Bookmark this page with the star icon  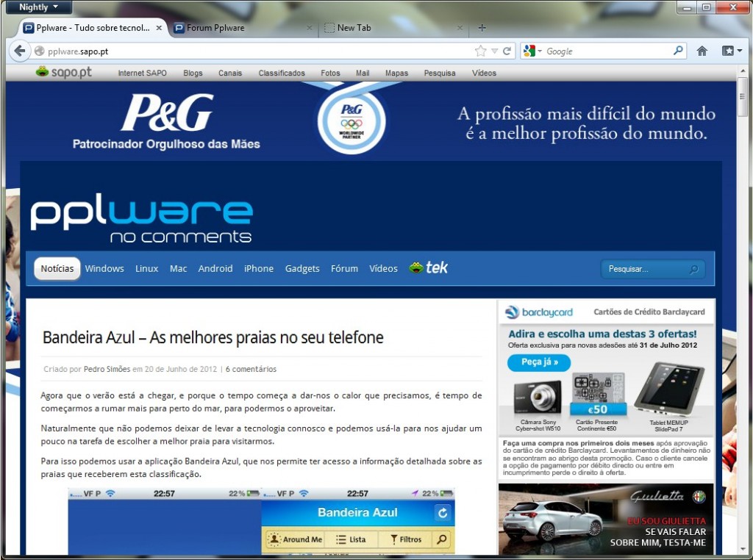pyautogui.click(x=480, y=51)
